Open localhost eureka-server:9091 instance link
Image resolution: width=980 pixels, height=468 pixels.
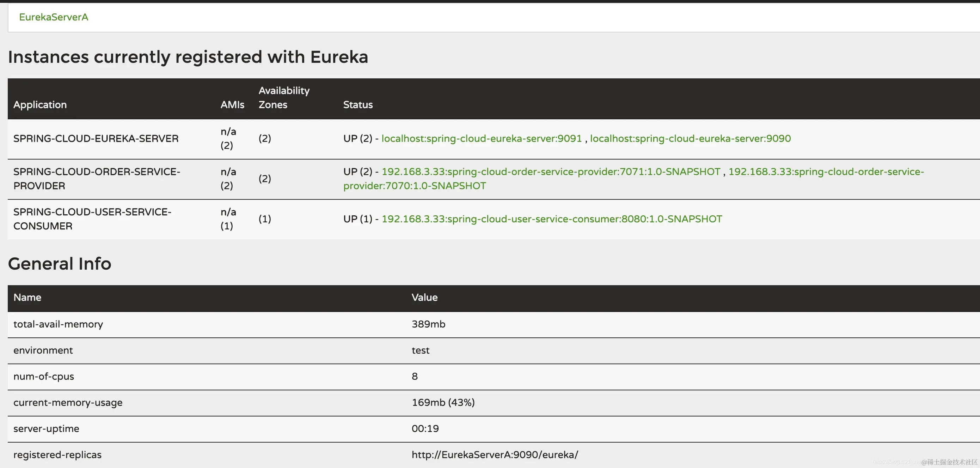tap(481, 138)
